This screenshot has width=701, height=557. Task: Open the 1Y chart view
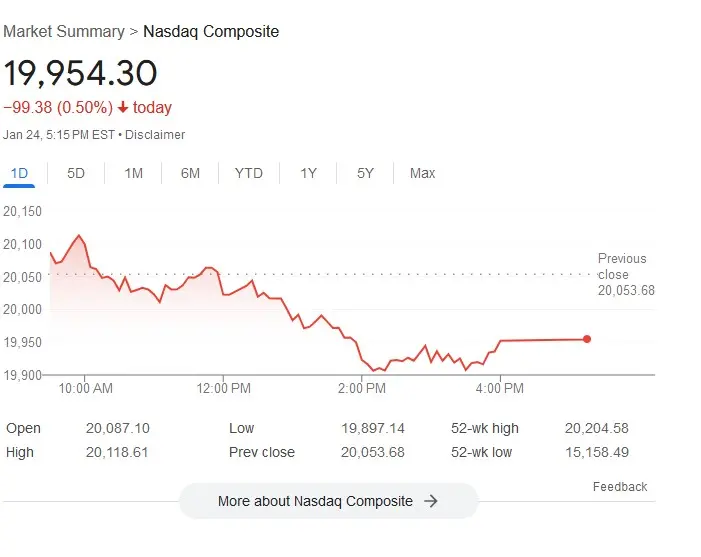(308, 173)
